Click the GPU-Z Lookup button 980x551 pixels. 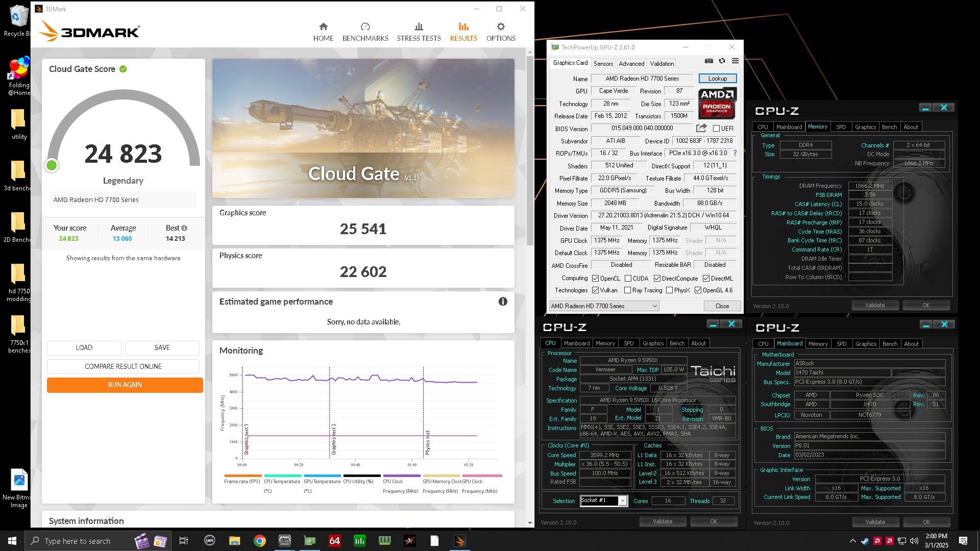point(717,79)
